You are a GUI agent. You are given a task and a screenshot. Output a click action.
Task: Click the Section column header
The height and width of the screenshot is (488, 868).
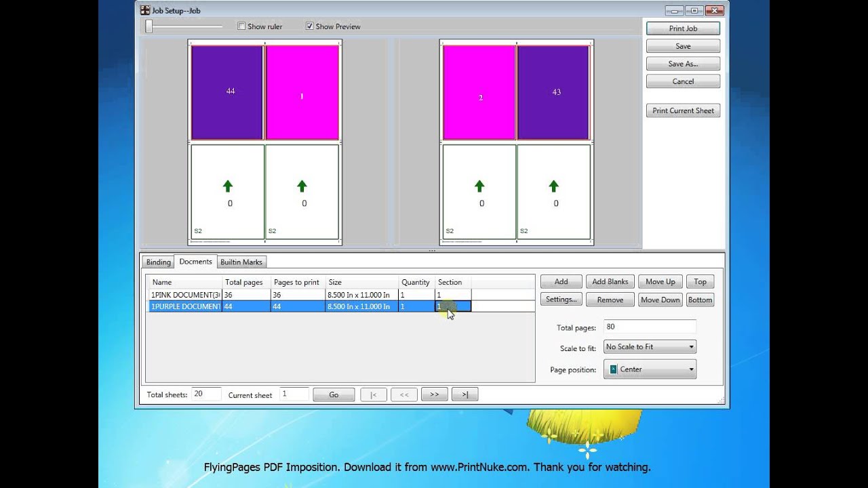(452, 282)
